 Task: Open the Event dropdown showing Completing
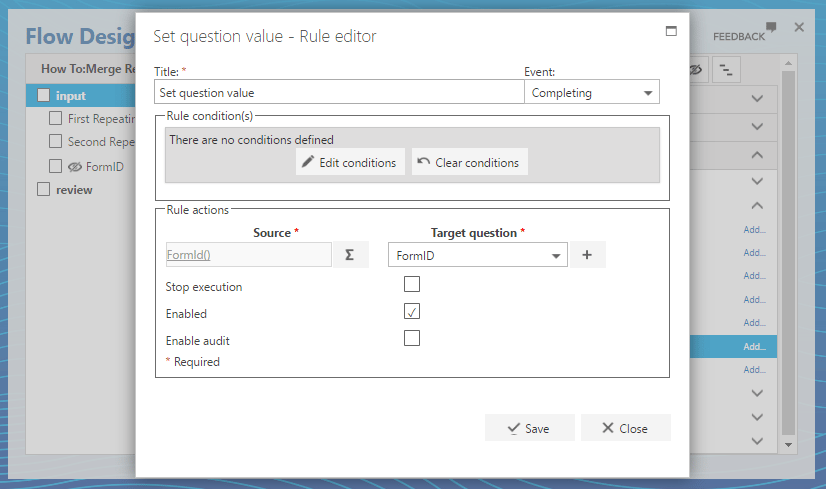(x=592, y=93)
